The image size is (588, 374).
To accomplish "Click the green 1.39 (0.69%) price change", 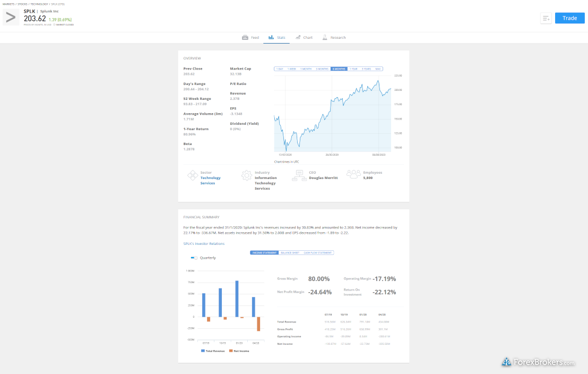I will coord(60,20).
